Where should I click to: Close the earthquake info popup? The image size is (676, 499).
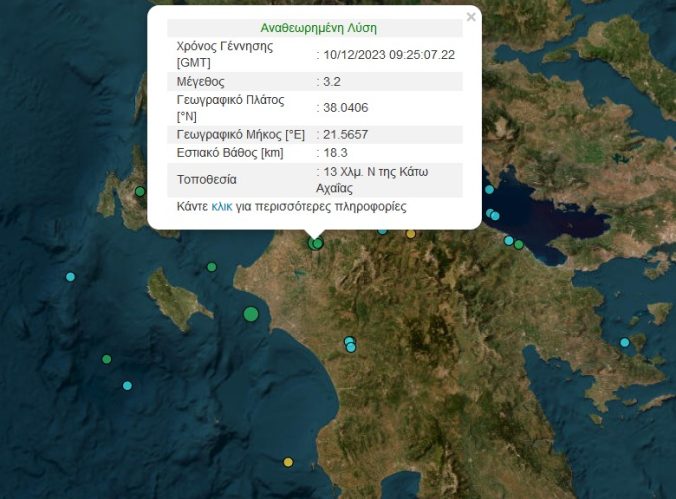click(x=471, y=17)
